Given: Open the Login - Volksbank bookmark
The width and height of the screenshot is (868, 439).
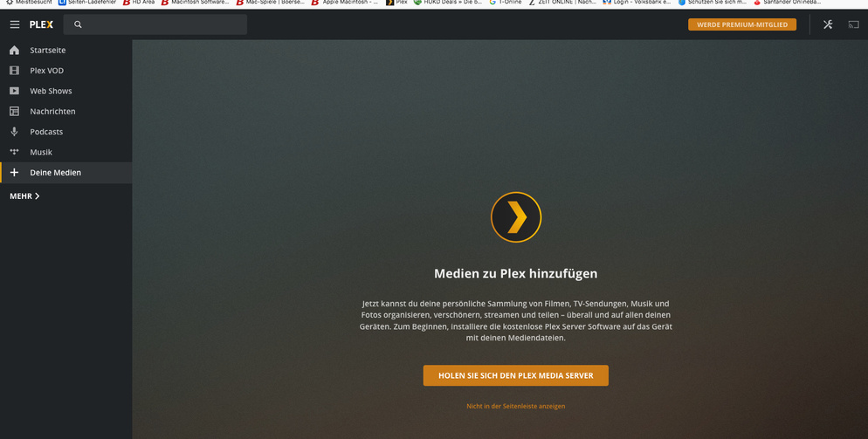Looking at the screenshot, I should coord(637,3).
